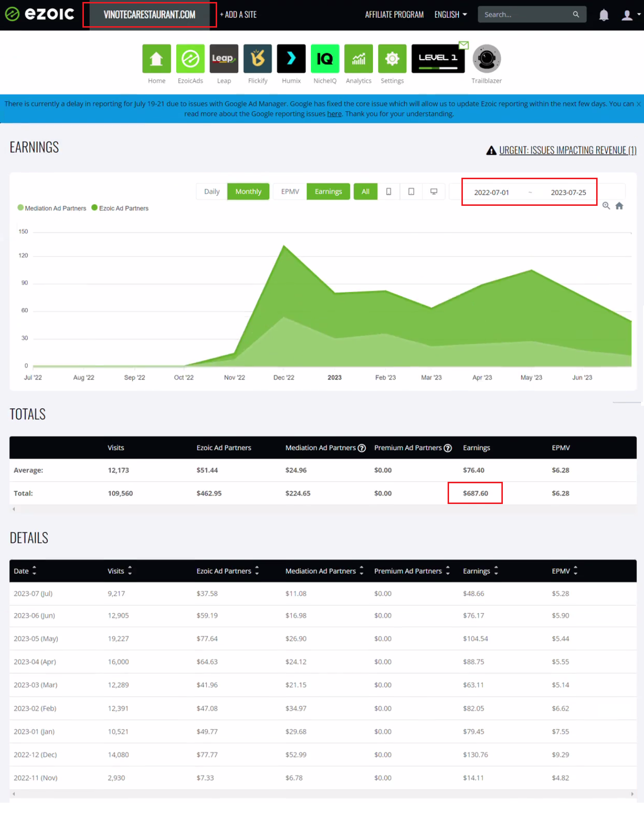The image size is (644, 815).
Task: Click the 2023-07 (Jul) row date
Action: (x=33, y=593)
